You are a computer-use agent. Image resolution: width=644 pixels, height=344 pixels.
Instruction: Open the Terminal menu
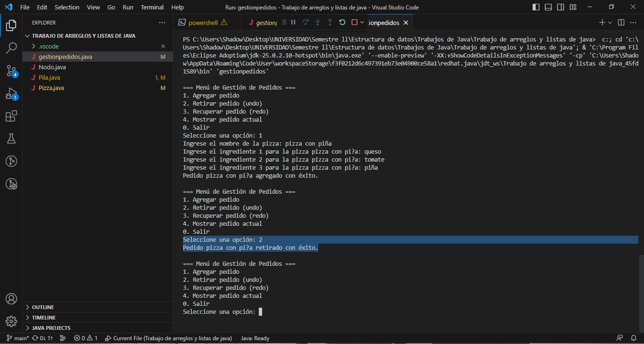click(x=152, y=7)
